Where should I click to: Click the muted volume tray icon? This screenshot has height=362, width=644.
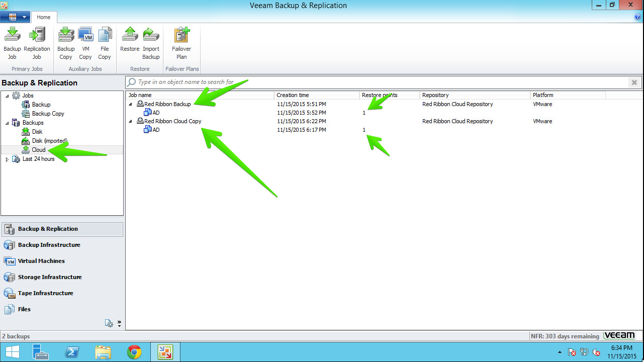coord(596,352)
